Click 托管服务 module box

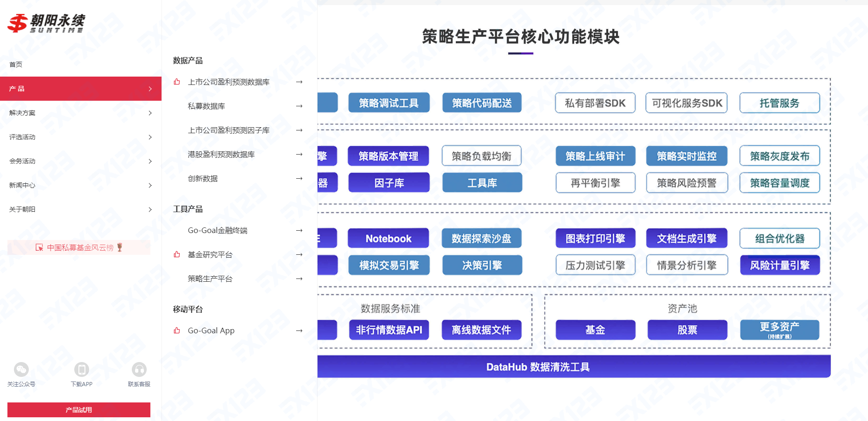tap(780, 103)
